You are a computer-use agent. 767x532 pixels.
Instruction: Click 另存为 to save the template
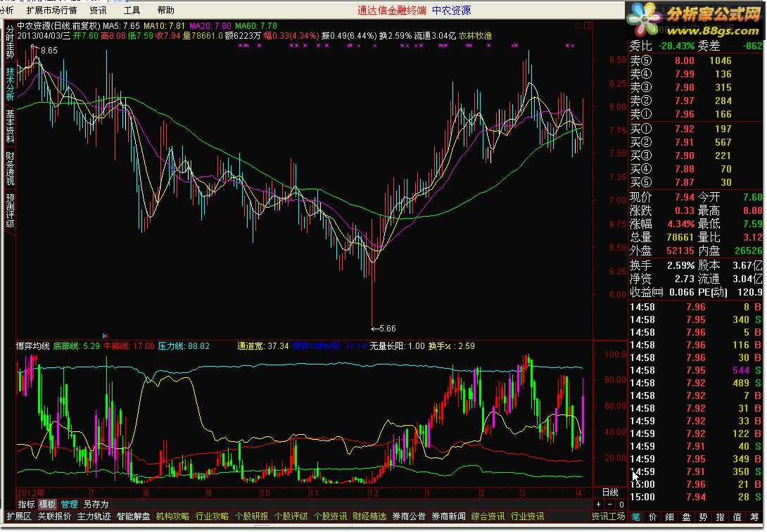[96, 504]
